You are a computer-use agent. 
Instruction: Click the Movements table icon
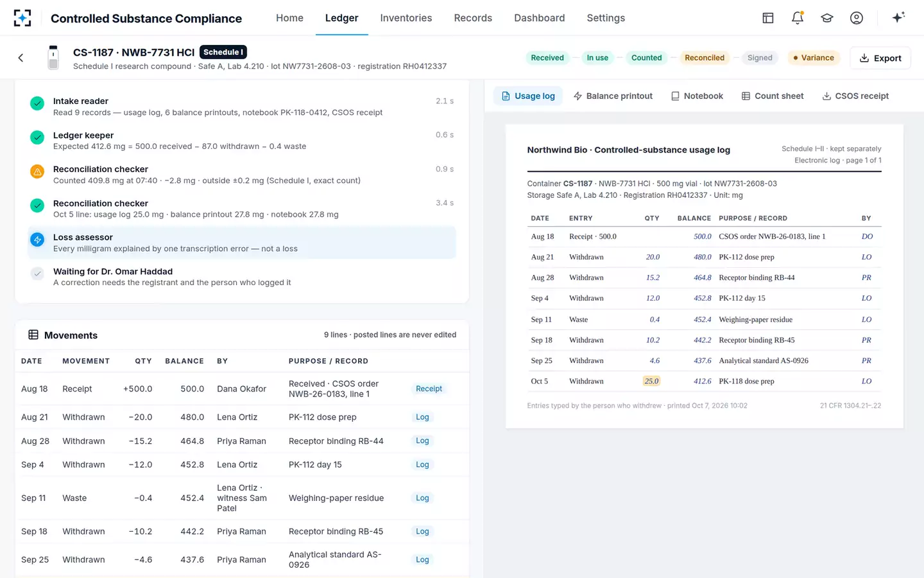[x=33, y=335]
